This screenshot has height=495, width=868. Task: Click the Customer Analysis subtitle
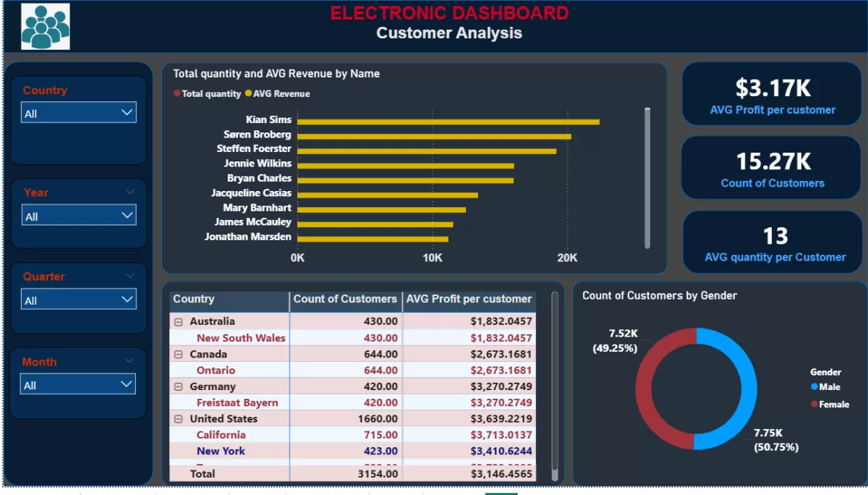[x=449, y=33]
